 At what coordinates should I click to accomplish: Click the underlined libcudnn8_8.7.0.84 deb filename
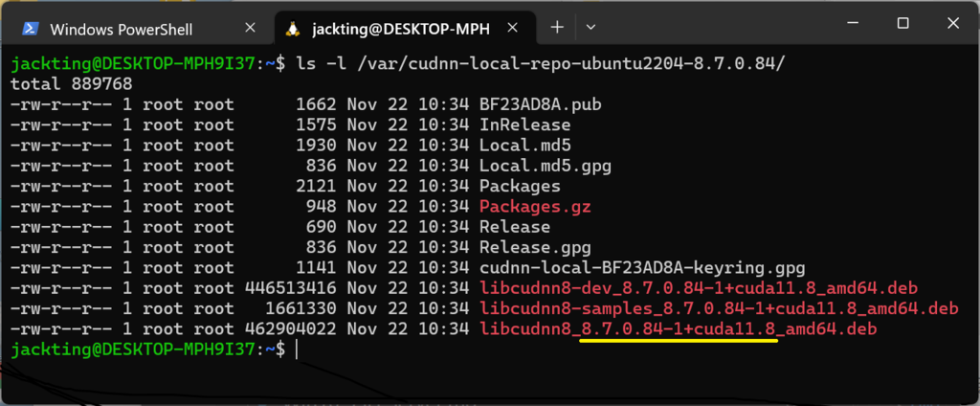pos(679,329)
